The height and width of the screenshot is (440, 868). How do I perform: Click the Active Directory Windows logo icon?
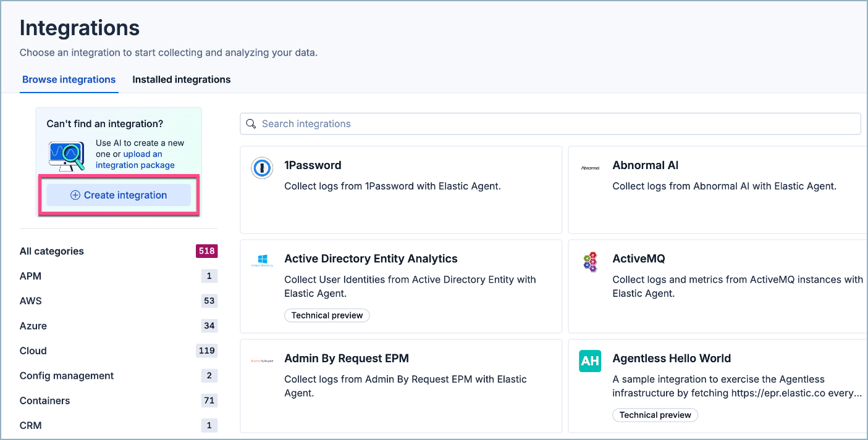point(262,260)
